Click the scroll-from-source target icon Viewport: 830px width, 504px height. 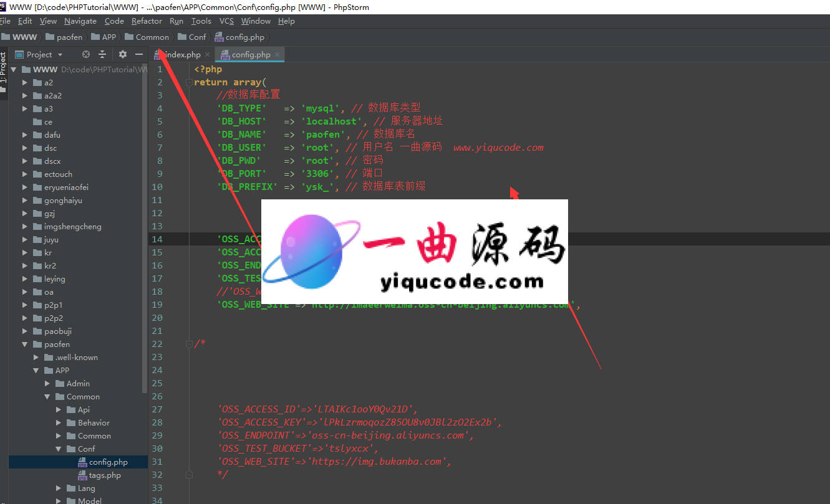[x=86, y=55]
